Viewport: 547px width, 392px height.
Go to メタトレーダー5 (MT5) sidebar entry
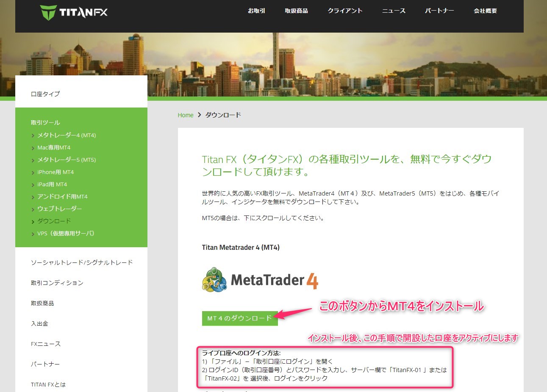67,160
